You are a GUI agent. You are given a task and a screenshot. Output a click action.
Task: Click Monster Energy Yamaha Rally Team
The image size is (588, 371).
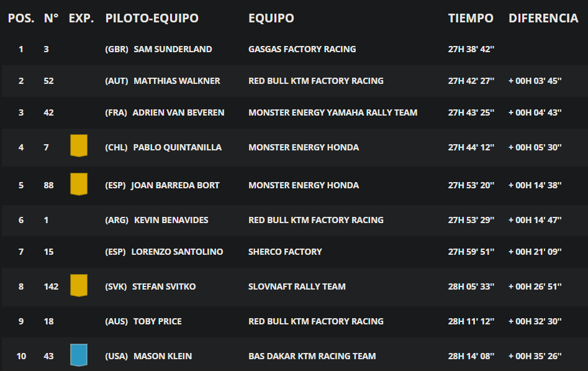[x=333, y=112]
